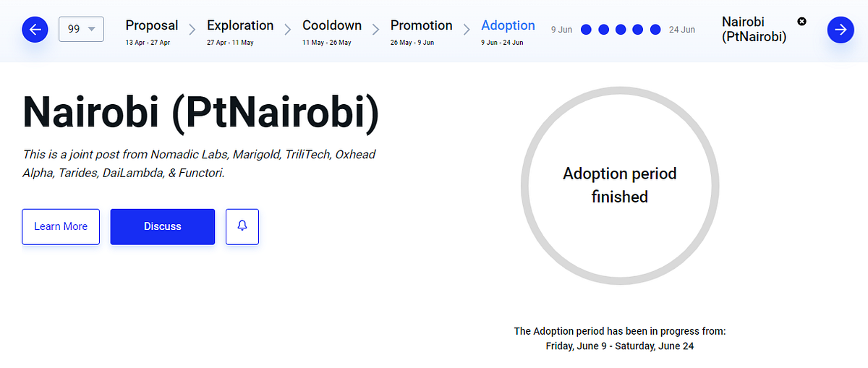Select the Promotion period step

(x=422, y=31)
